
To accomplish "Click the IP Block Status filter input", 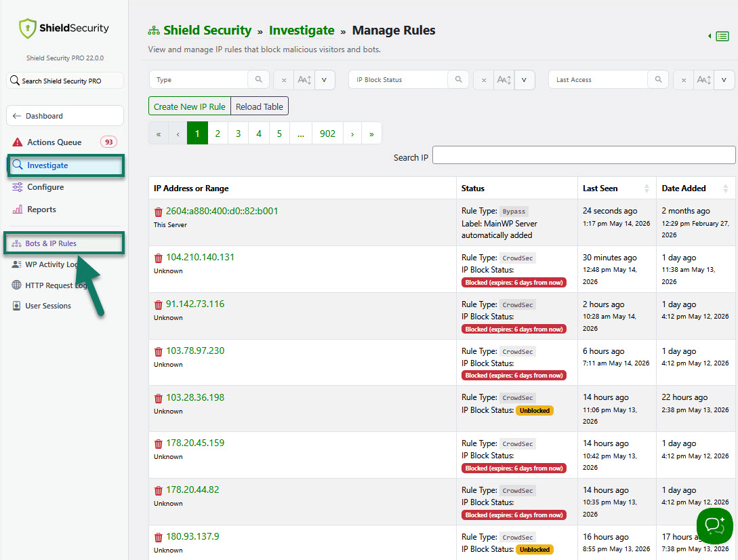I will click(x=398, y=79).
